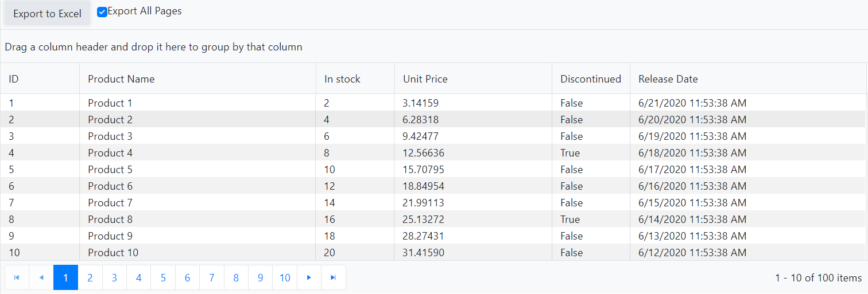Select the Product 4 row
This screenshot has width=868, height=294.
[x=433, y=153]
